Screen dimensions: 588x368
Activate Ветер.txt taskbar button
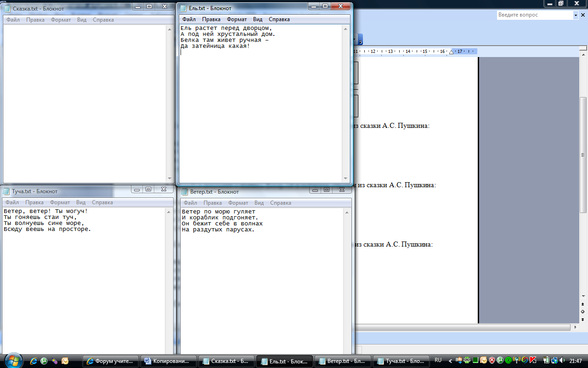click(x=342, y=361)
